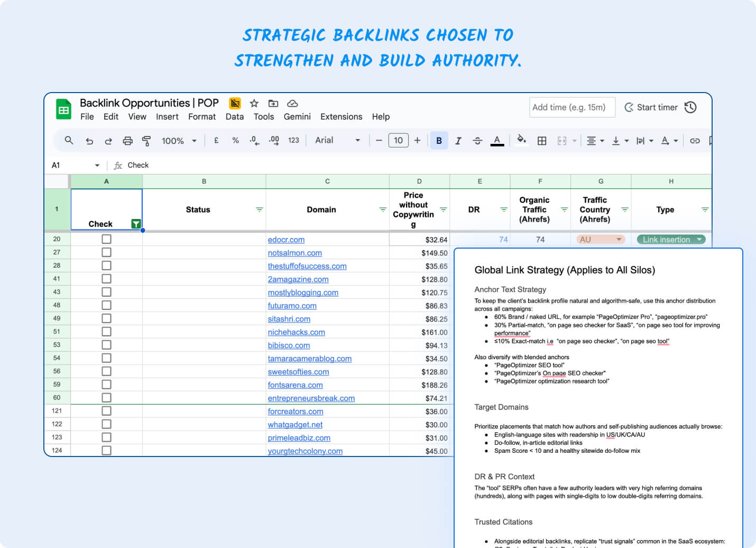The height and width of the screenshot is (548, 756).
Task: Open the bibisco.com link
Action: [x=289, y=345]
